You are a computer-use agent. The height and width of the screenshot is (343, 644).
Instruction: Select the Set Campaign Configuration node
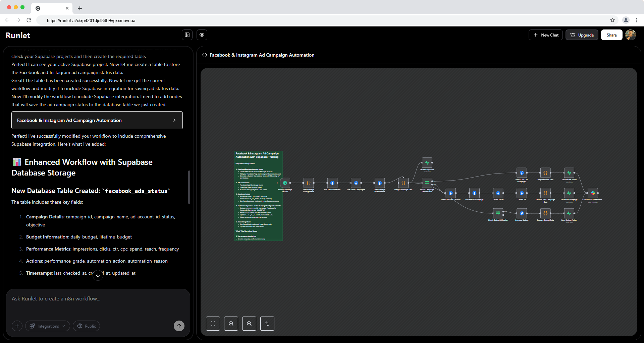coord(309,183)
